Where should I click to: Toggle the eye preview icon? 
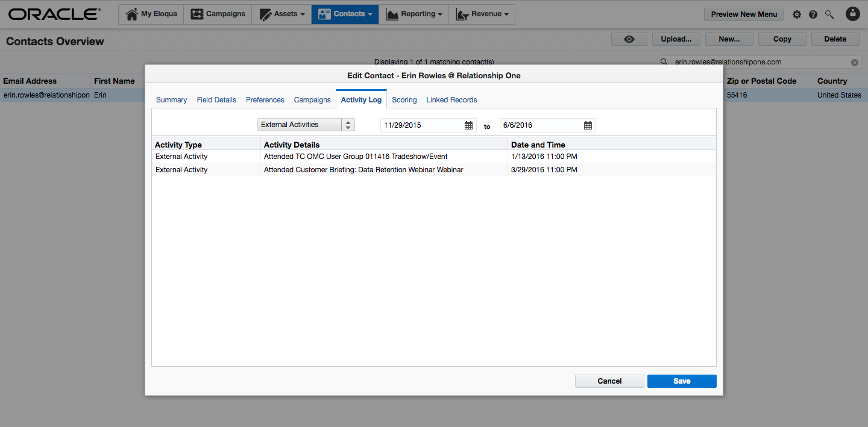tap(629, 39)
